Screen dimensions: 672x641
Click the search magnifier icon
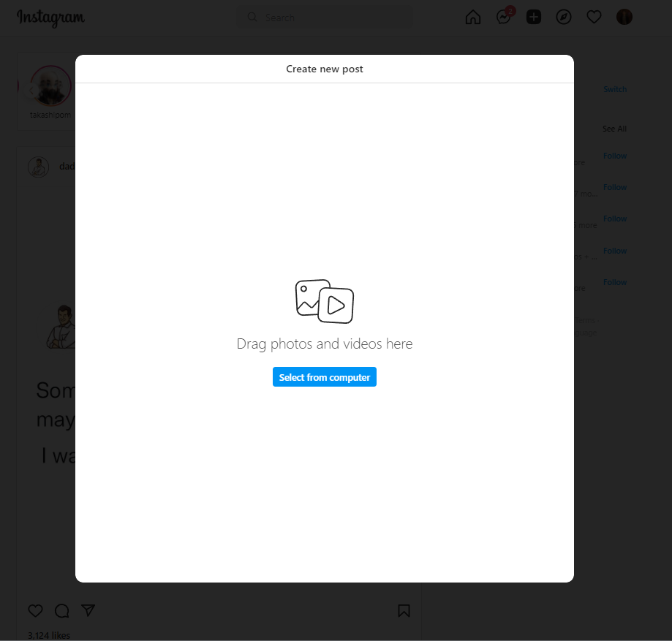coord(252,17)
